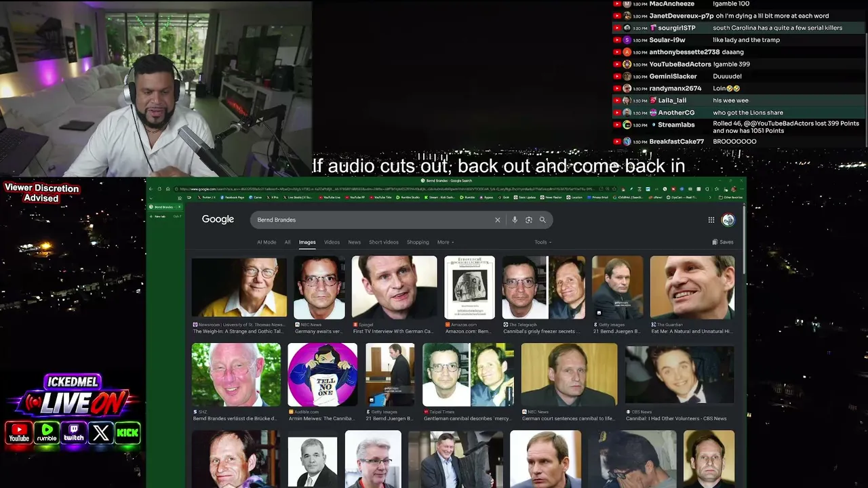Close the Bernd Brandes browser tab

[179, 207]
